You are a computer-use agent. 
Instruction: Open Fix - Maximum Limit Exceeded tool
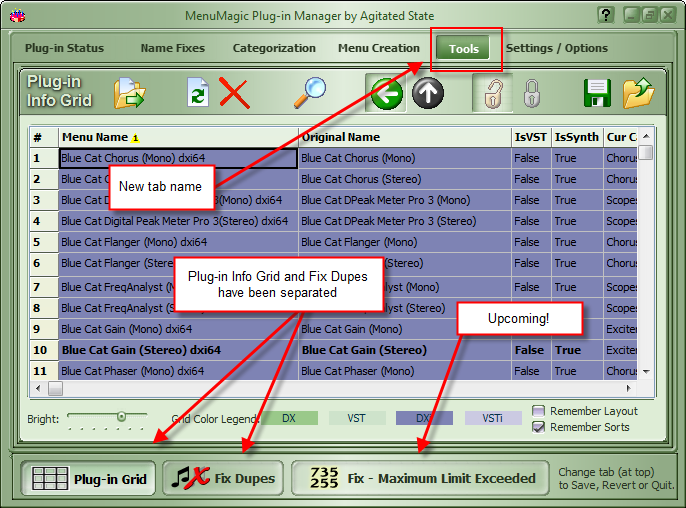[x=420, y=478]
